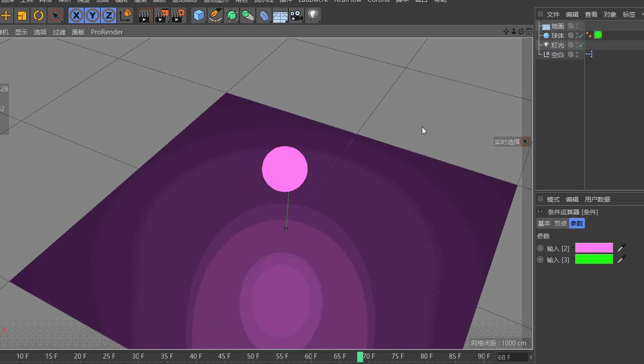644x364 pixels.
Task: Click the viewport zoom navigation icon
Action: [513, 32]
